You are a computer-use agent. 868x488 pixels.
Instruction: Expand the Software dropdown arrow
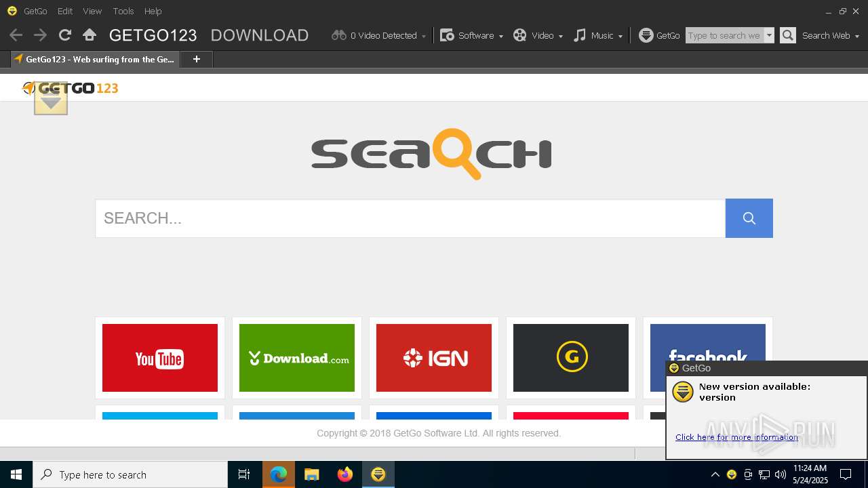pos(501,36)
